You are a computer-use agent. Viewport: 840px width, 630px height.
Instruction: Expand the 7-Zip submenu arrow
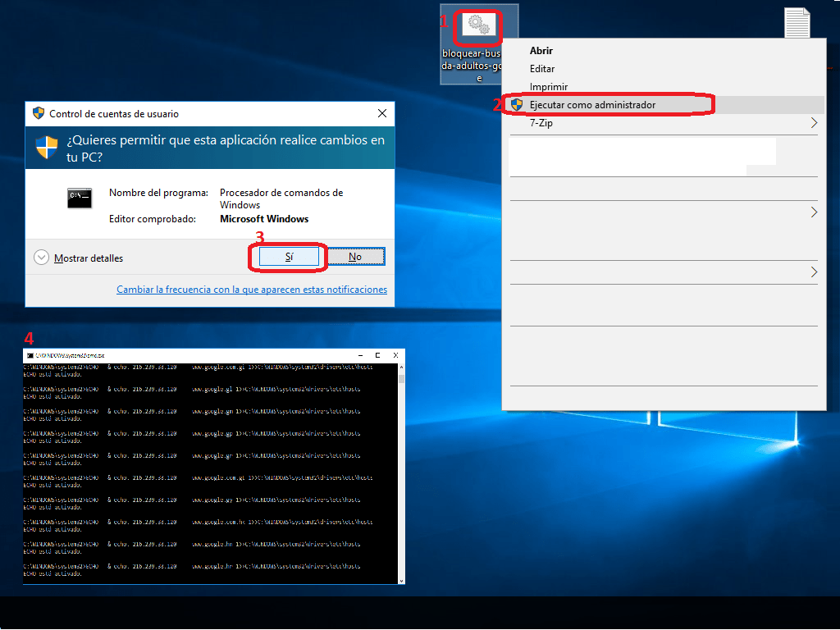[x=814, y=123]
